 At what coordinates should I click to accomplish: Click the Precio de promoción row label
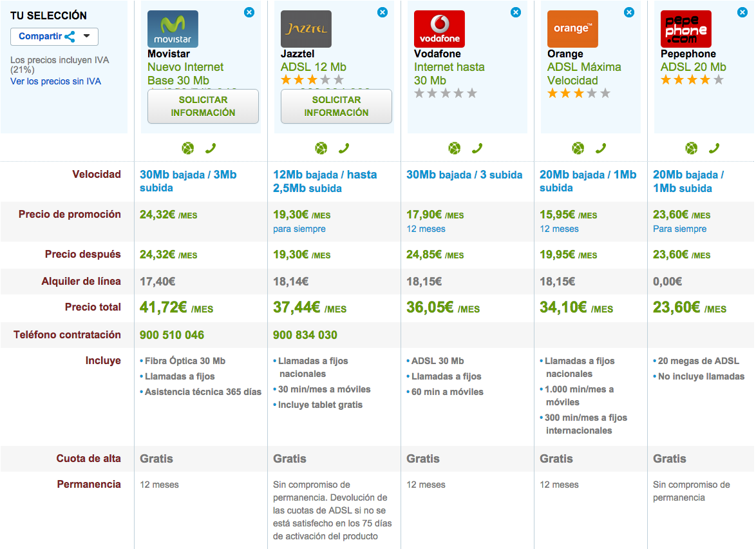pos(70,214)
